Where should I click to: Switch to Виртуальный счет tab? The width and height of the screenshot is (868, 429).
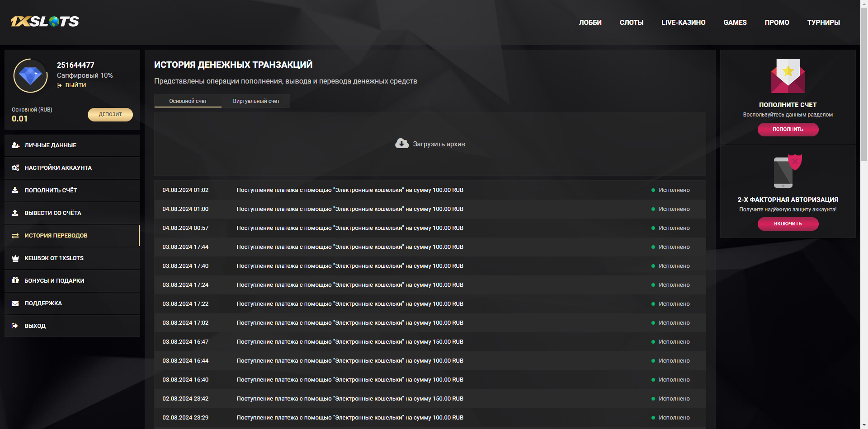point(256,101)
